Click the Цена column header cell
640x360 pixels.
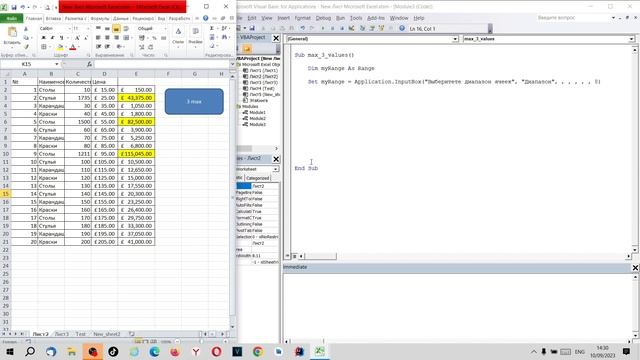(x=104, y=82)
